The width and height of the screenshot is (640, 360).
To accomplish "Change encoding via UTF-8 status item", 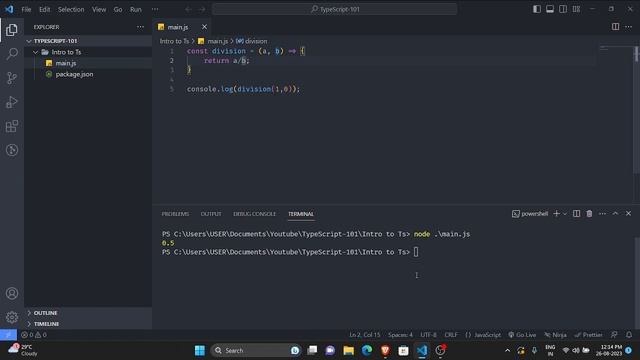I will click(428, 335).
